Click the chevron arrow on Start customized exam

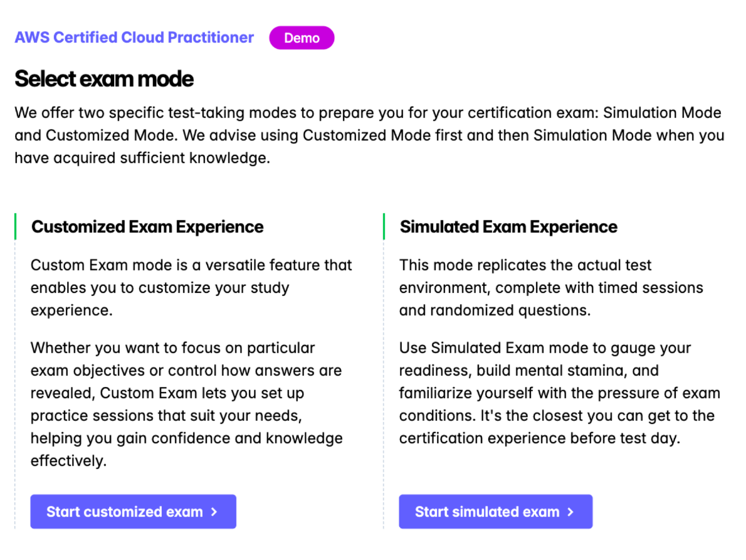(214, 512)
